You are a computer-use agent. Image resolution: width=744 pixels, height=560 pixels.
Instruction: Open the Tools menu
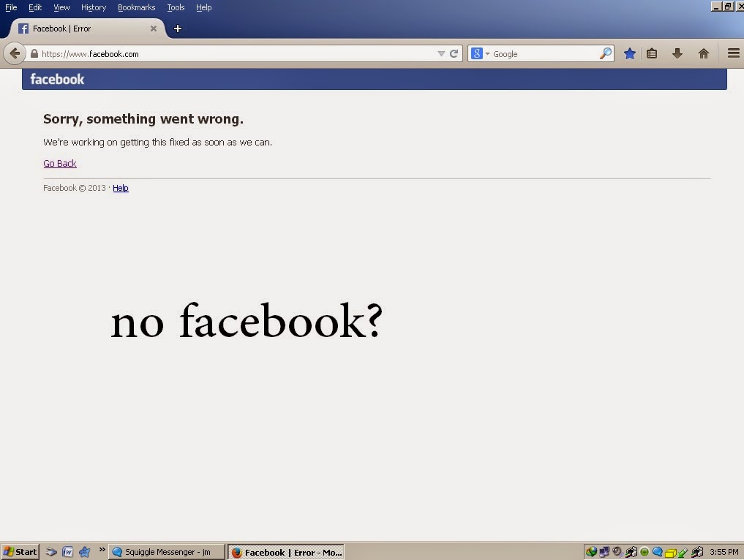click(176, 7)
